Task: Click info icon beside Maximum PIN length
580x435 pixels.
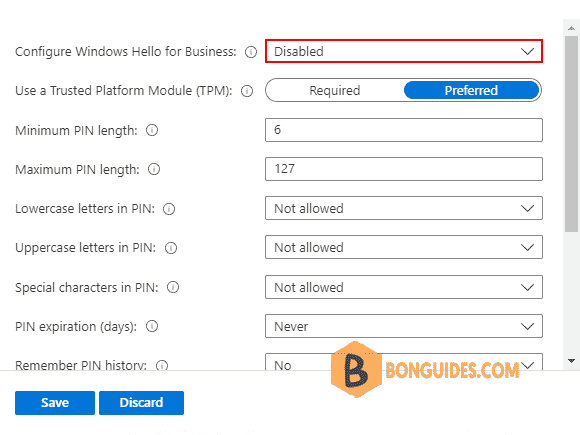Action: coord(154,169)
